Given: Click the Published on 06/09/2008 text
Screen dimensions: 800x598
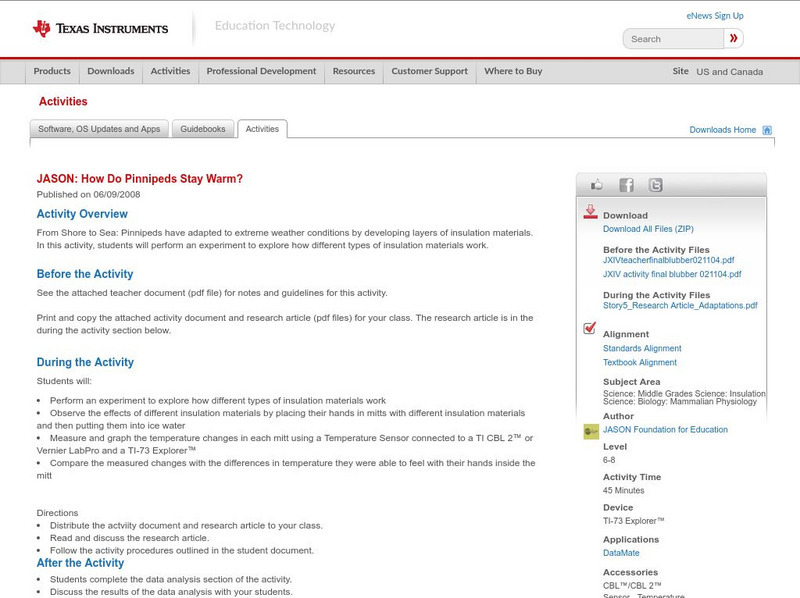Looking at the screenshot, I should click(x=88, y=194).
